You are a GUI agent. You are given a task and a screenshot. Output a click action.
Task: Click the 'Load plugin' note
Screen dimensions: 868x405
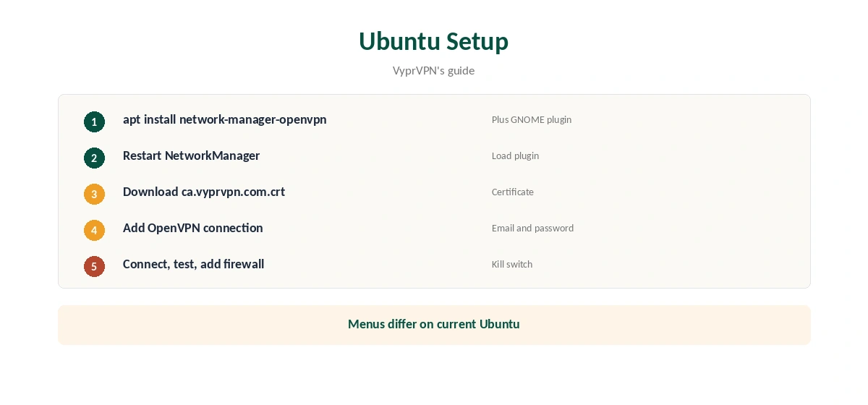tap(515, 155)
